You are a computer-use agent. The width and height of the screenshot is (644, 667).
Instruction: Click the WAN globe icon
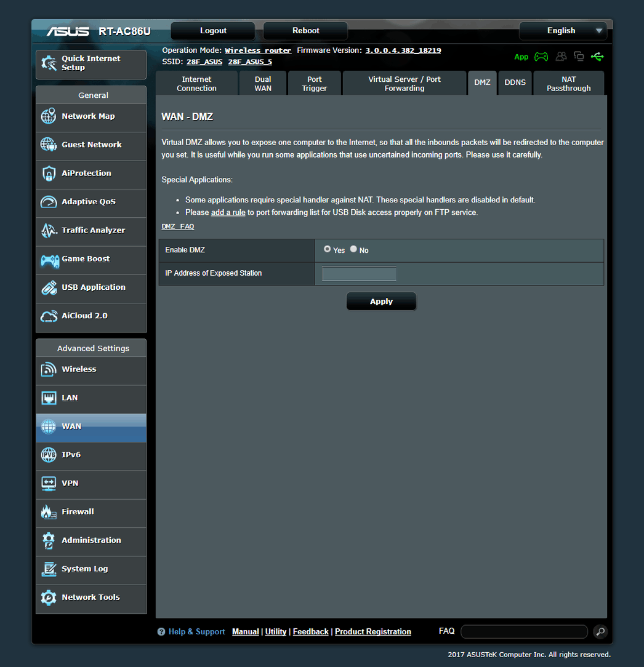pos(49,426)
